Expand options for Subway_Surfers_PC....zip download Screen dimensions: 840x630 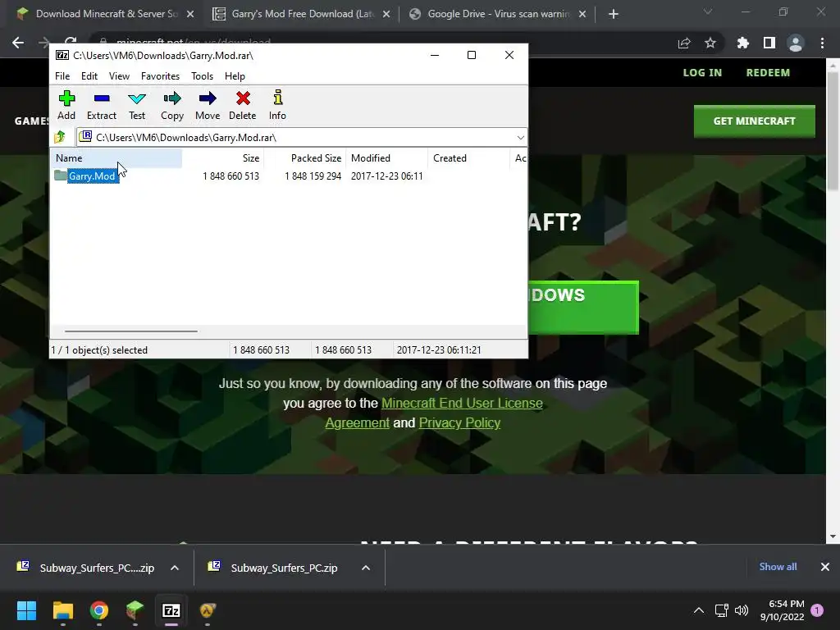[175, 568]
